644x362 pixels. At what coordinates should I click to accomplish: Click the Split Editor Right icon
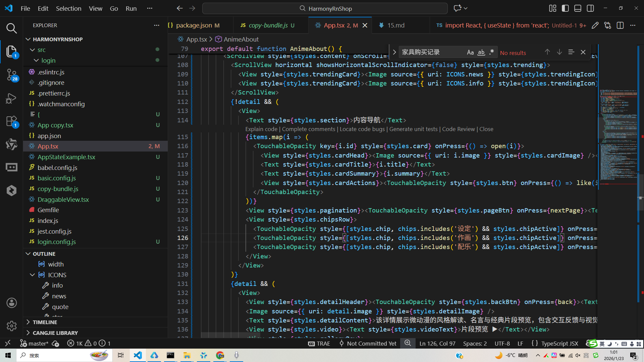[x=620, y=25]
